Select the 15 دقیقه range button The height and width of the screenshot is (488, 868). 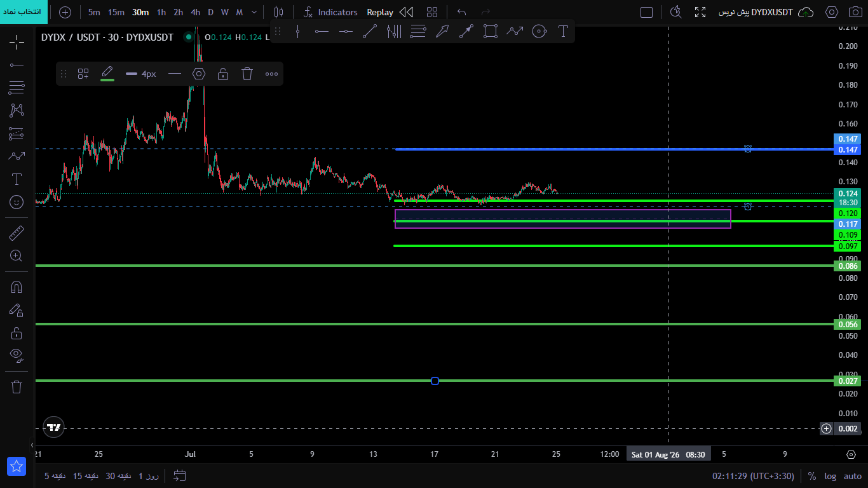tap(85, 476)
